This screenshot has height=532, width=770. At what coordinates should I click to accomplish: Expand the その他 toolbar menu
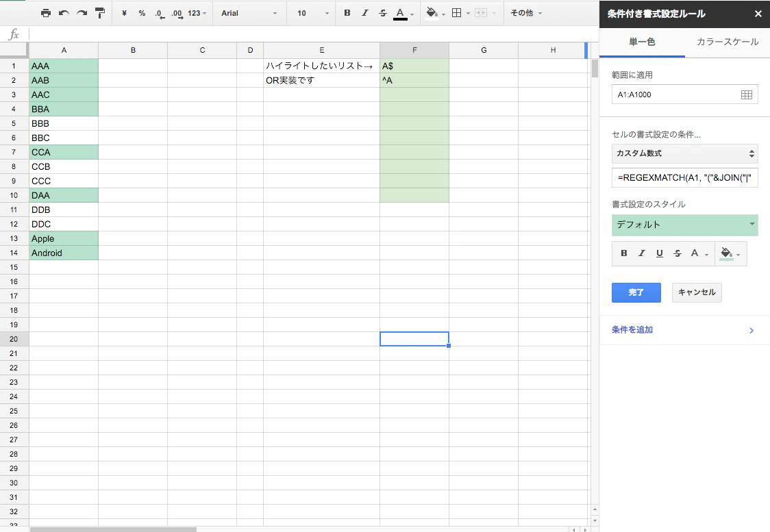coord(526,13)
